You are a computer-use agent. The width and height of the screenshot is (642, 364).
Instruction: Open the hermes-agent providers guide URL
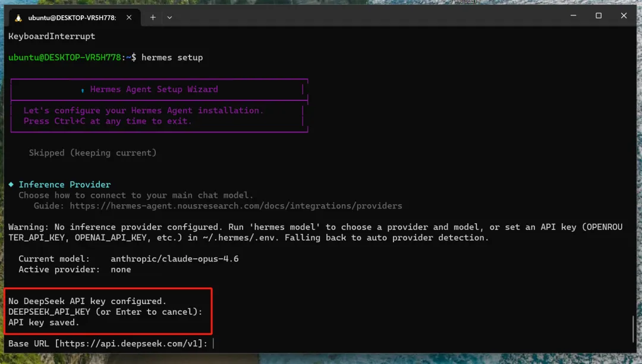click(236, 205)
